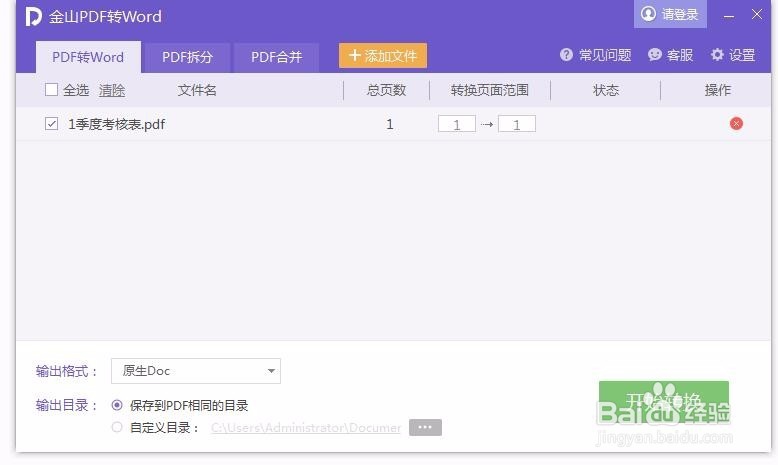Select the 1季度考核表.pdf file name

(x=117, y=124)
